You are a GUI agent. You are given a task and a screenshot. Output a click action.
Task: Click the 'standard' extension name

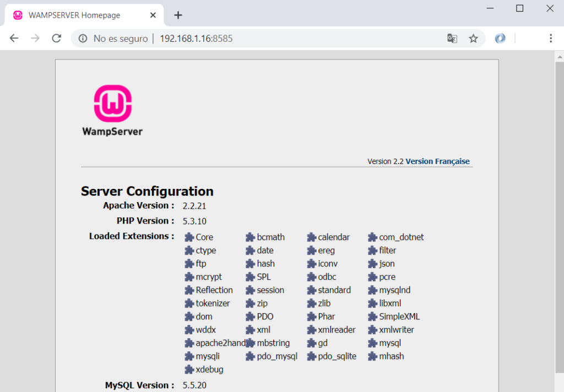334,290
